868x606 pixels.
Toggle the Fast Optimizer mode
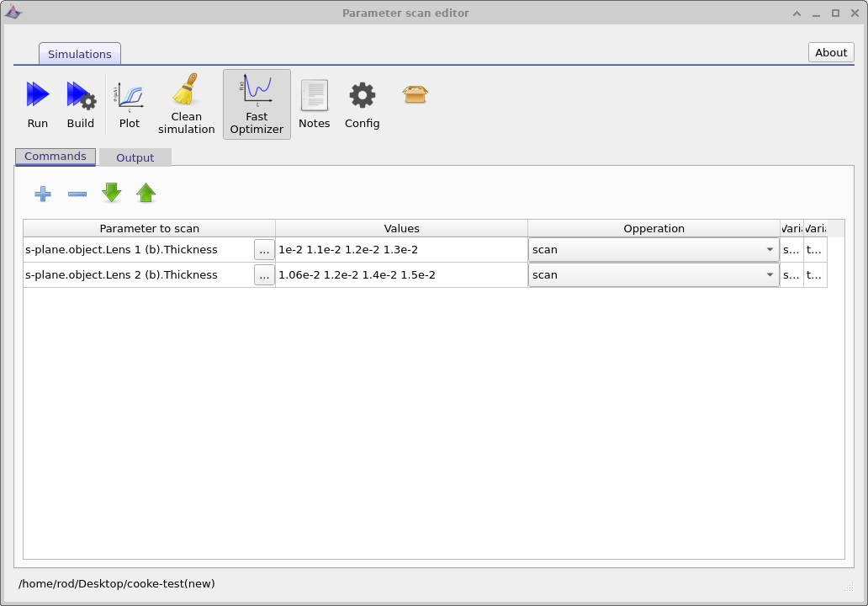[257, 103]
